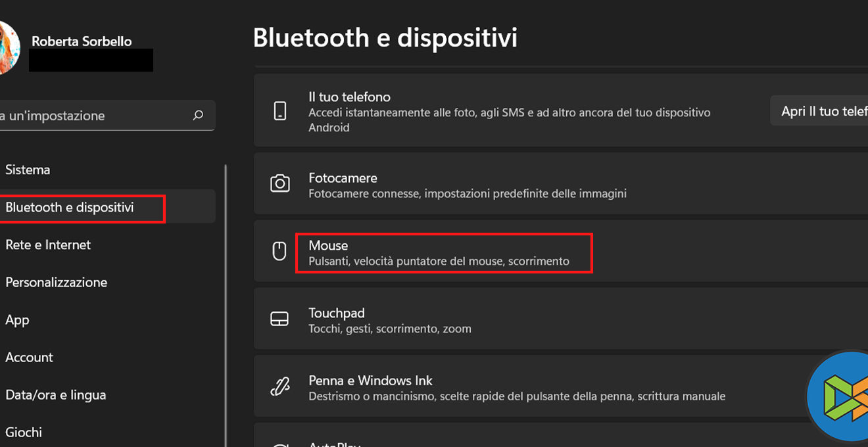Click the magnifier icon in the search box
This screenshot has height=447, width=868.
[x=198, y=116]
